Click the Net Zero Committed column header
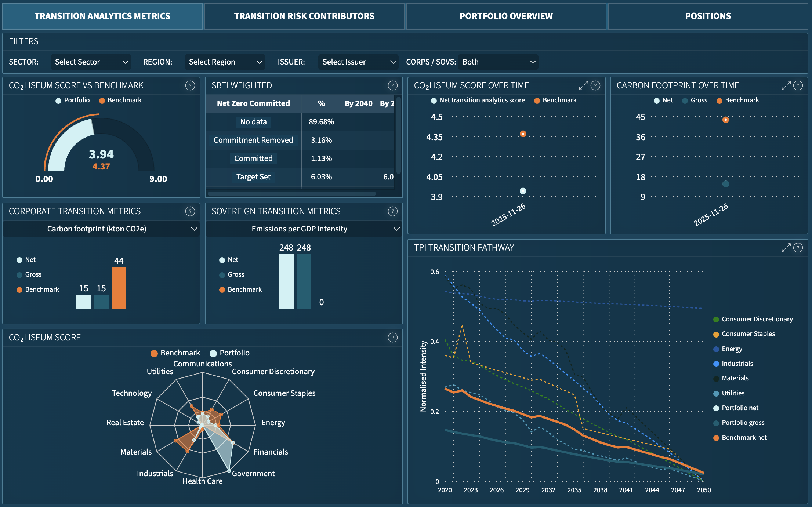The image size is (812, 507). click(x=253, y=103)
